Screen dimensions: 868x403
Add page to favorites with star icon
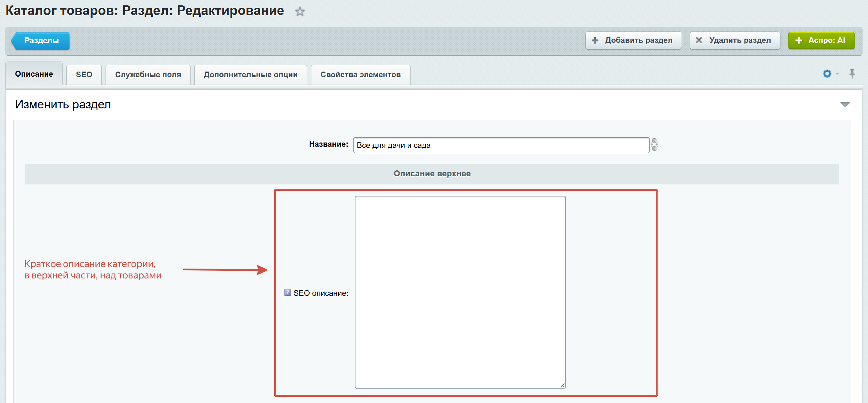(299, 11)
